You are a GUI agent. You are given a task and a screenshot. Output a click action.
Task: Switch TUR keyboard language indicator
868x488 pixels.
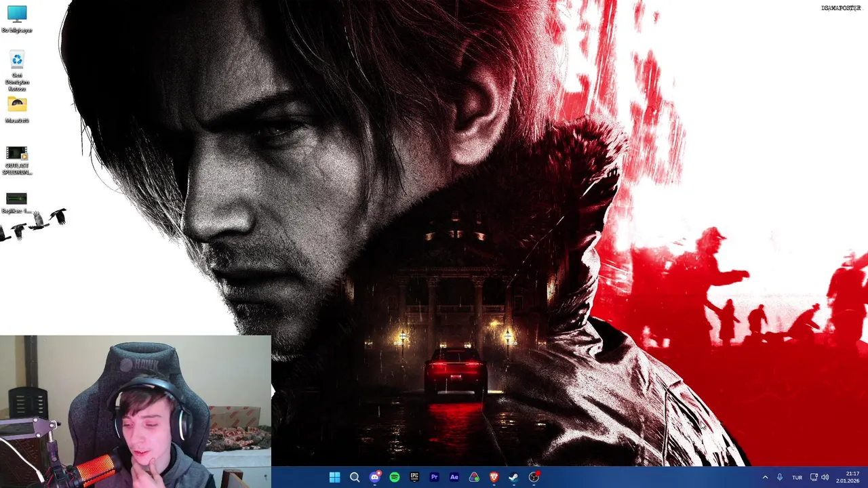(x=797, y=478)
